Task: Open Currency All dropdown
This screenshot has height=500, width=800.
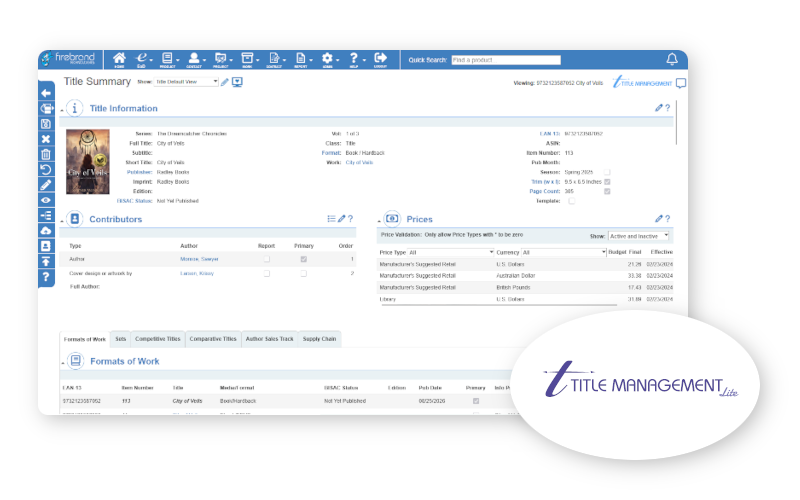Action: point(564,252)
